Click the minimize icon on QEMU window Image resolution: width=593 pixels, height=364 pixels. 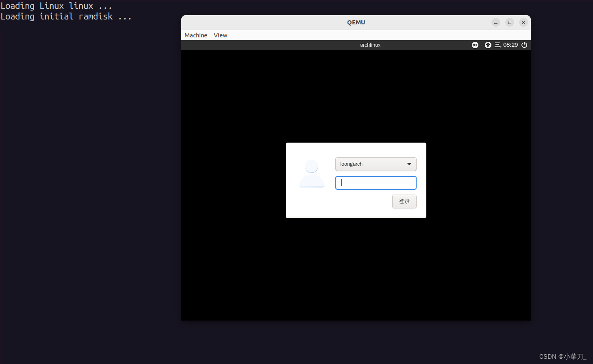[x=495, y=22]
